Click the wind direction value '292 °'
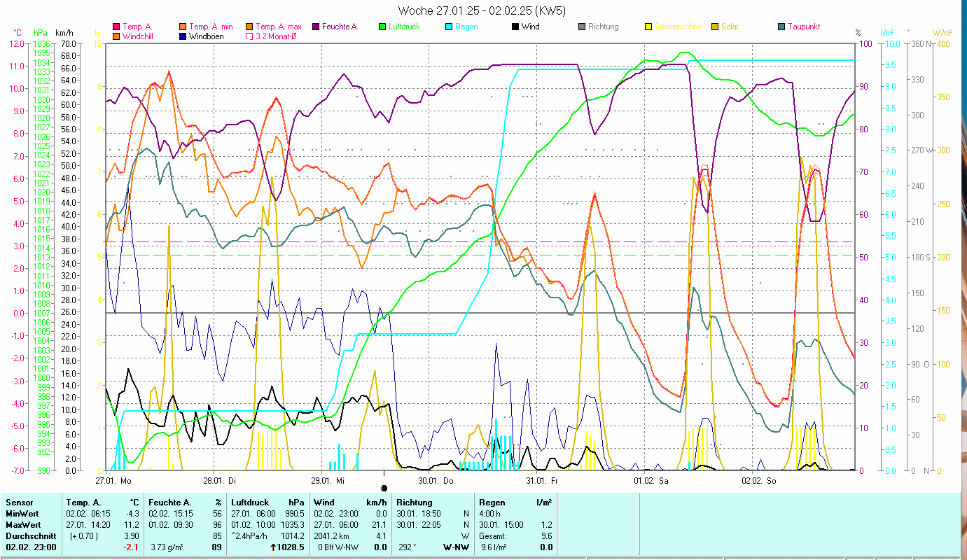Image resolution: width=967 pixels, height=560 pixels. pyautogui.click(x=408, y=547)
